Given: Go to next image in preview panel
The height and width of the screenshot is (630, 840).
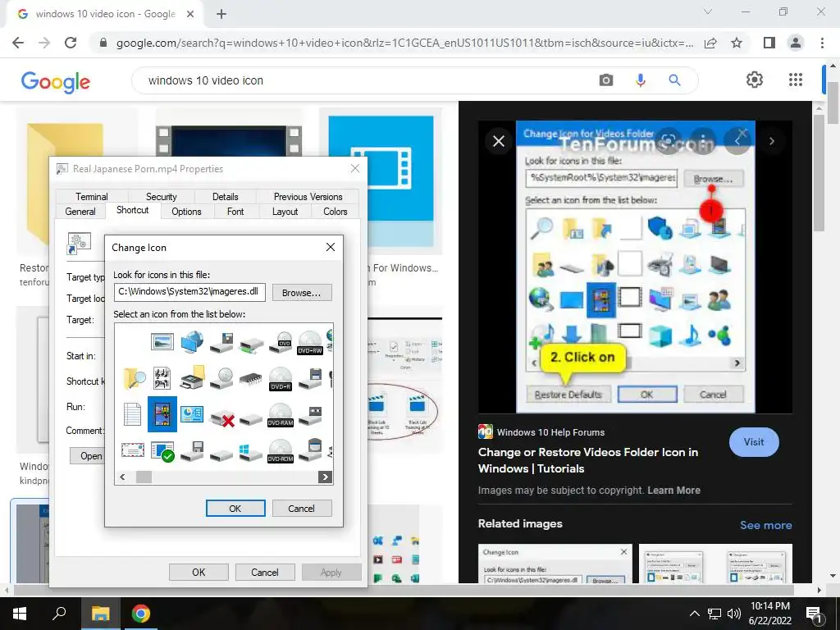Looking at the screenshot, I should click(x=771, y=141).
